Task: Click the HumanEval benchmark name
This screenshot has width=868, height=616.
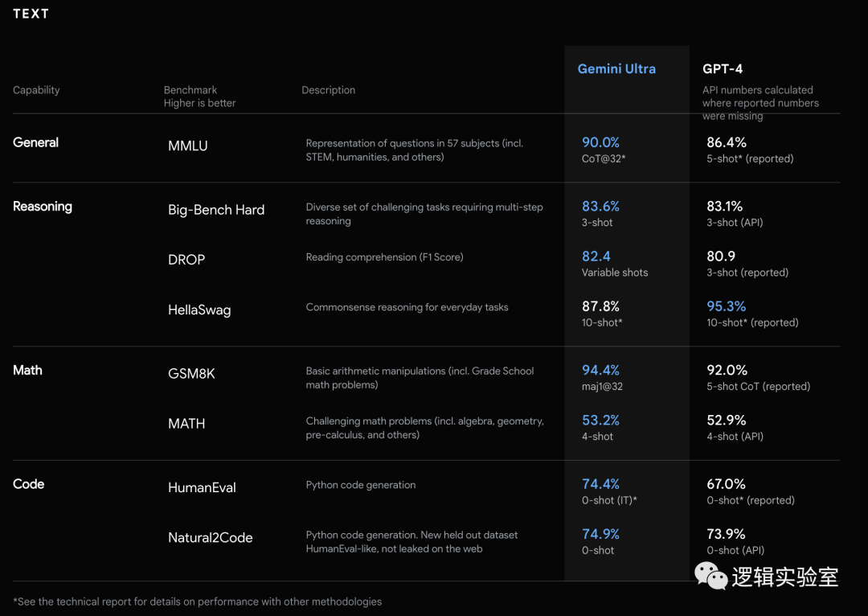Action: (202, 487)
